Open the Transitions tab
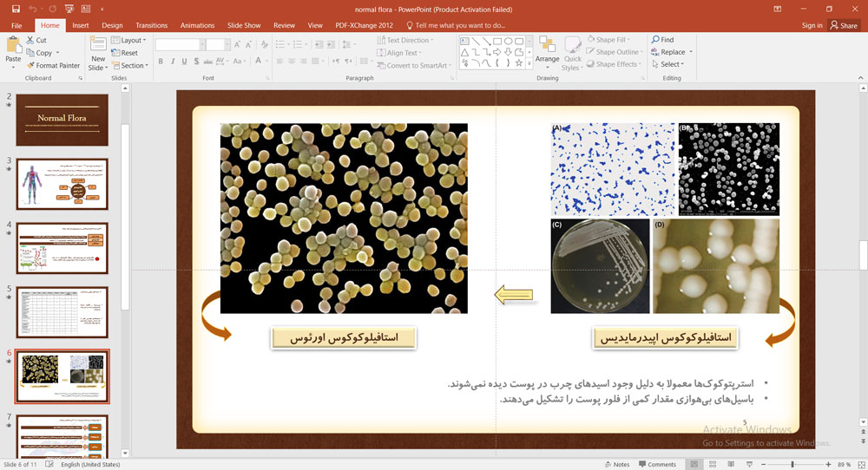868x470 pixels. (x=152, y=25)
